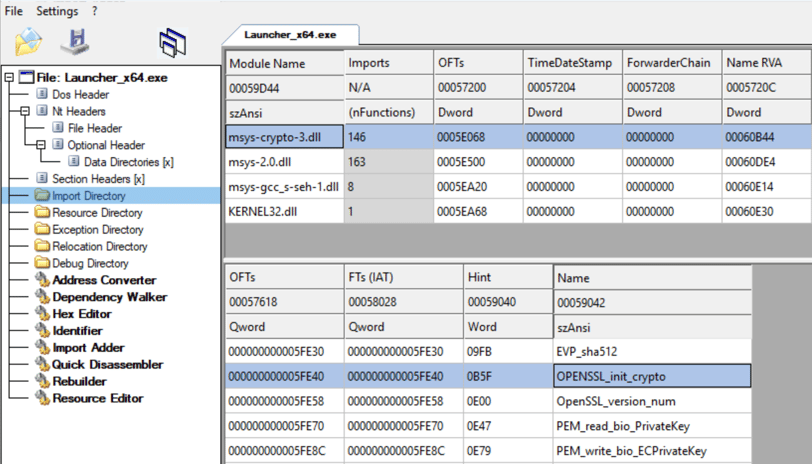Collapse the Nt Headers tree node
This screenshot has height=464, width=812.
tap(25, 111)
